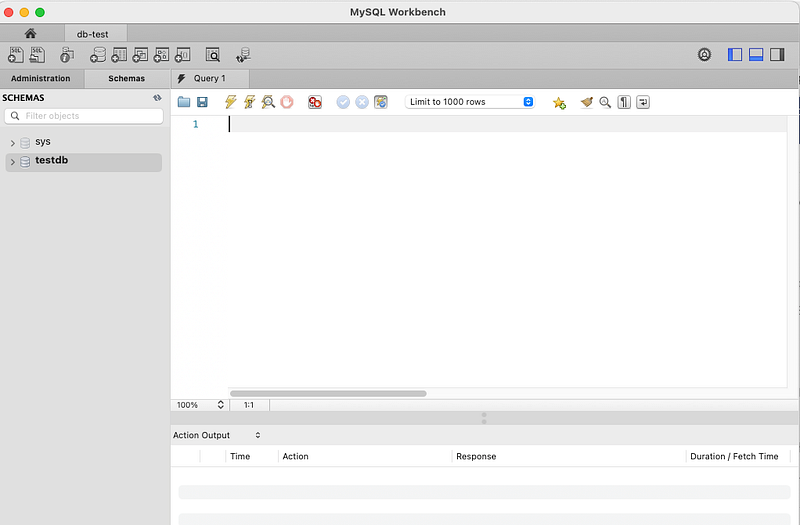Switch to the Administration tab
This screenshot has width=800, height=525.
[x=41, y=79]
